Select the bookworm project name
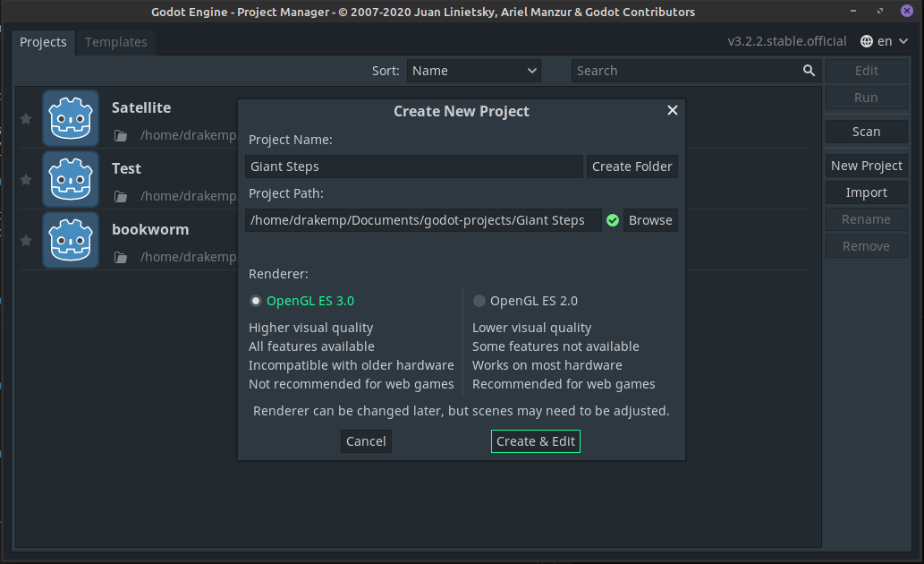Viewport: 924px width, 564px height. tap(150, 229)
